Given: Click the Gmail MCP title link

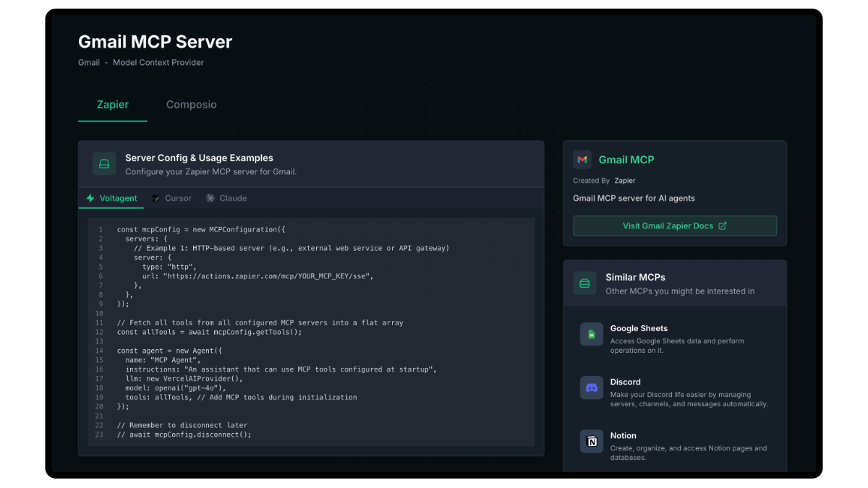Looking at the screenshot, I should tap(626, 160).
